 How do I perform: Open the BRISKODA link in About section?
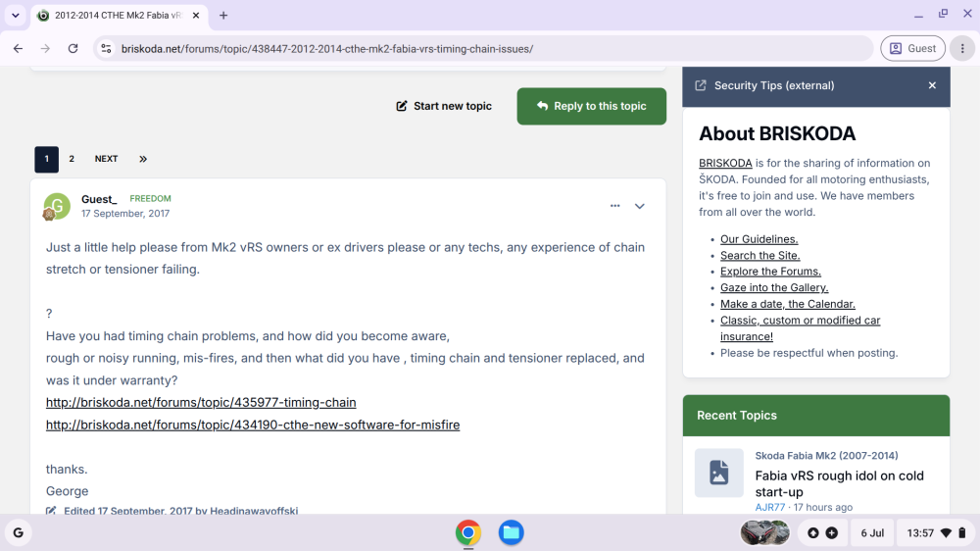pos(725,163)
